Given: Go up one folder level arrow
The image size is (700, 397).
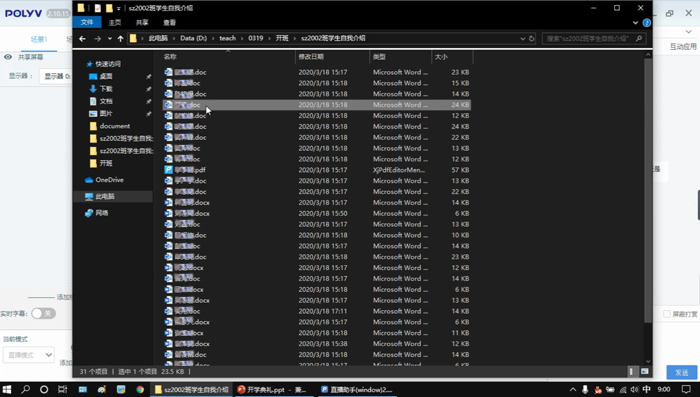Looking at the screenshot, I should click(121, 38).
